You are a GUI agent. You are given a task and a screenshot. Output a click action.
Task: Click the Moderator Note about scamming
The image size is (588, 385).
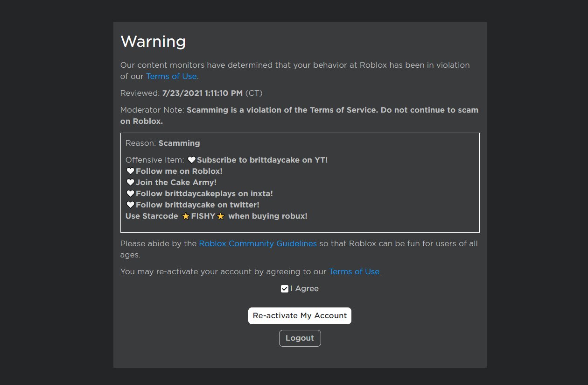(299, 115)
